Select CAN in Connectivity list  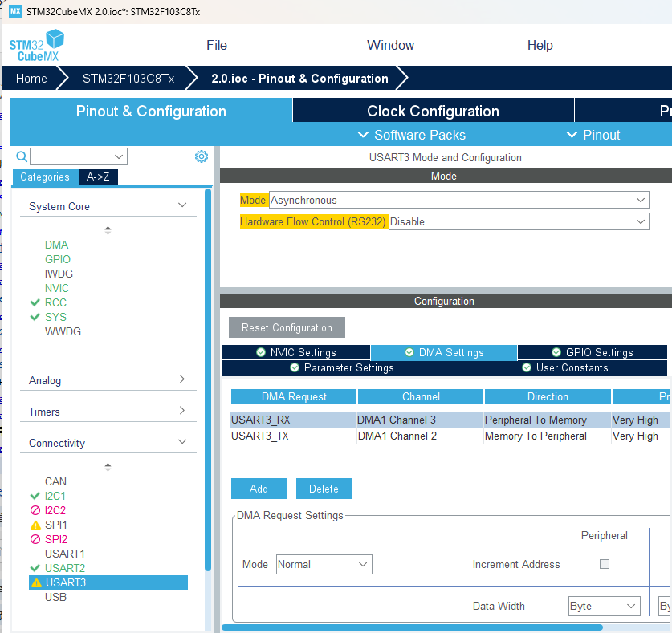pyautogui.click(x=55, y=482)
